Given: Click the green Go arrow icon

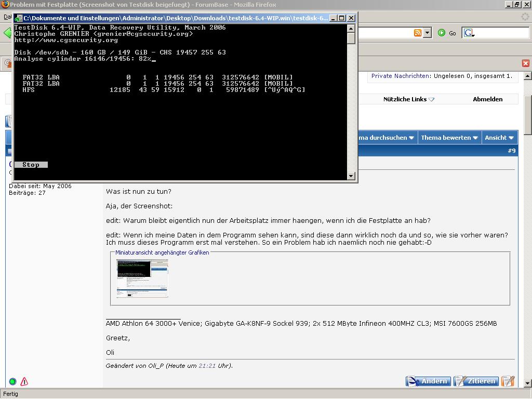Looking at the screenshot, I should [442, 33].
